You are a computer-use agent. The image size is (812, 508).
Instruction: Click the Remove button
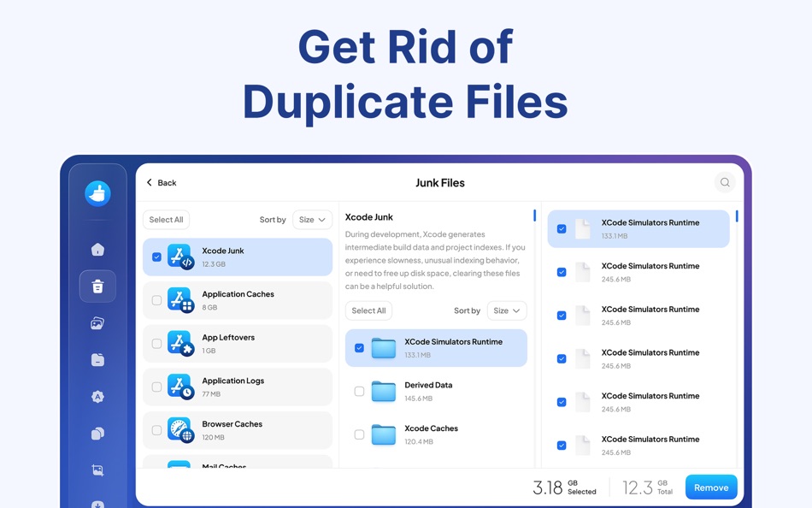[711, 487]
